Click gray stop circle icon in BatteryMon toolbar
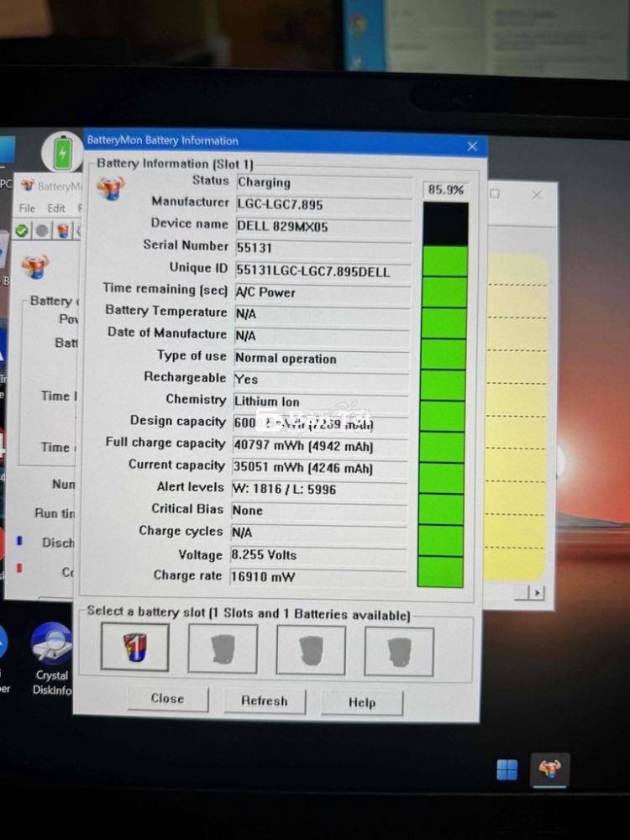Screen dimensions: 630x840 (42, 231)
